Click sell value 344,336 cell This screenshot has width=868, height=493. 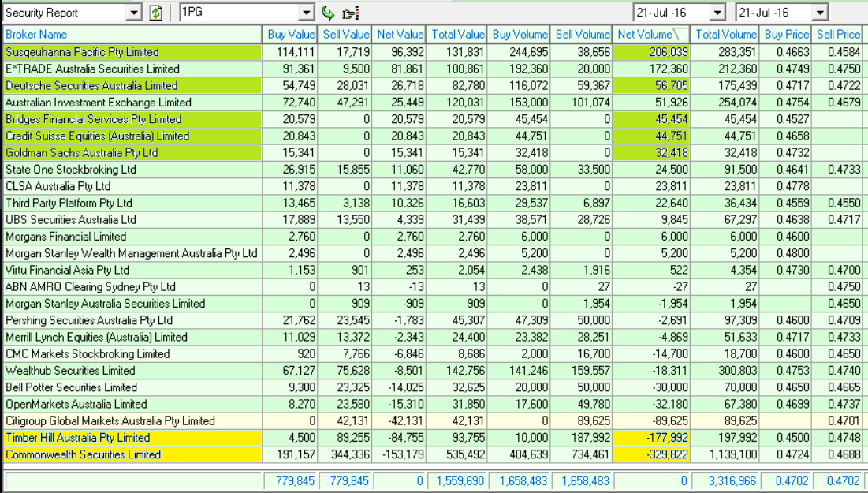click(345, 454)
